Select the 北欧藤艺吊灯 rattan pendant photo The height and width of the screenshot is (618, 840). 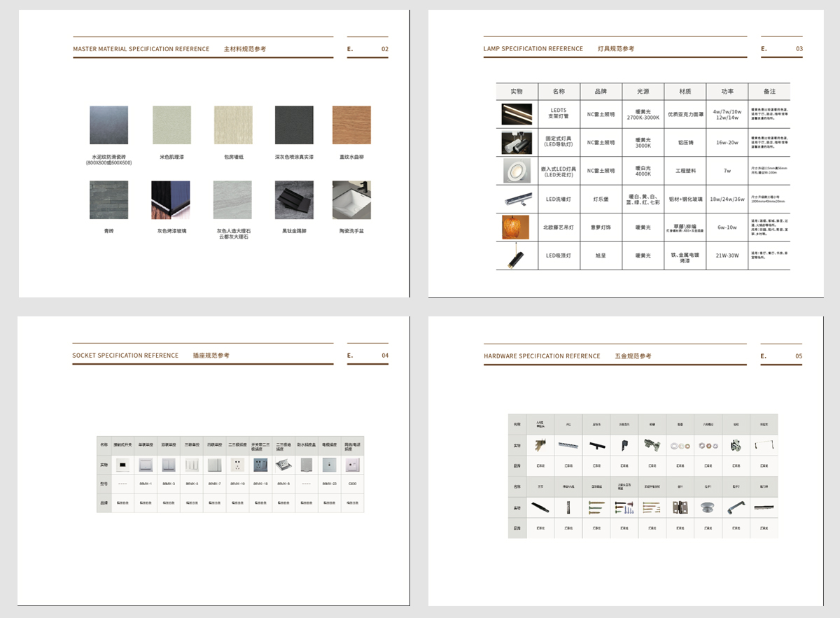pos(517,227)
